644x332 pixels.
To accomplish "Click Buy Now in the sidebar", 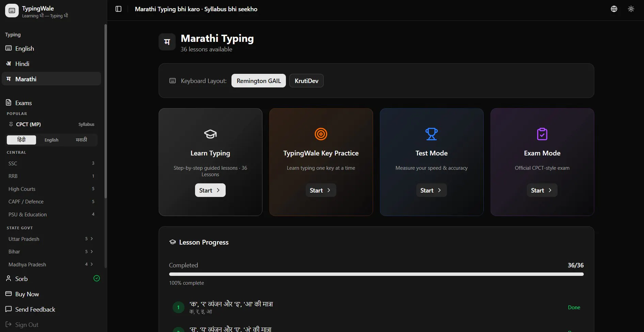I will point(51,294).
